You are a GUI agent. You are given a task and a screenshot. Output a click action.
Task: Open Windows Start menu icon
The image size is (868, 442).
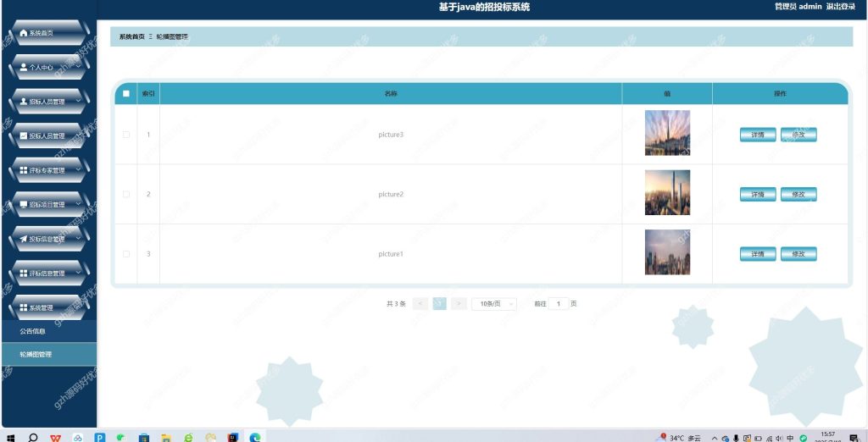click(x=10, y=438)
